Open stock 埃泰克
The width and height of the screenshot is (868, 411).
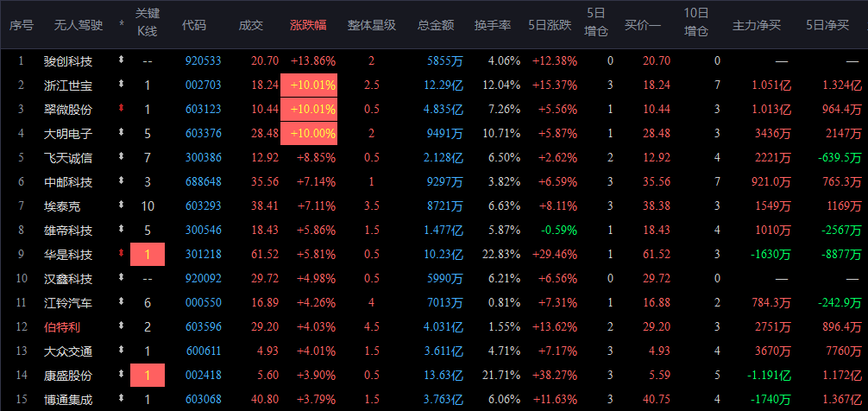(62, 206)
